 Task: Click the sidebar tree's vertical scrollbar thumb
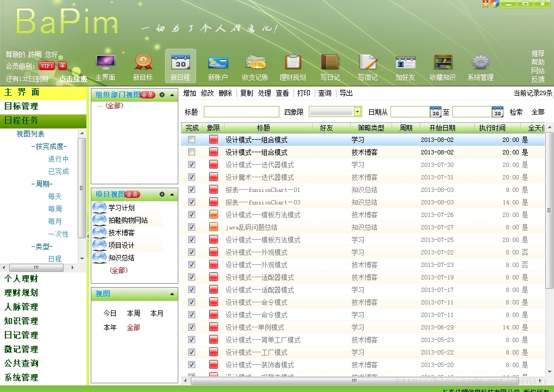pyautogui.click(x=82, y=188)
